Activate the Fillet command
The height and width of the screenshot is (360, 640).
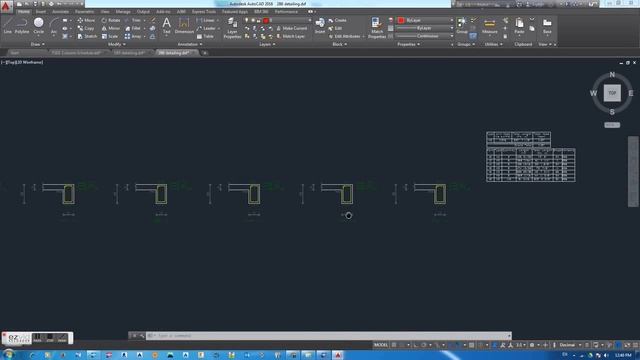tap(133, 28)
